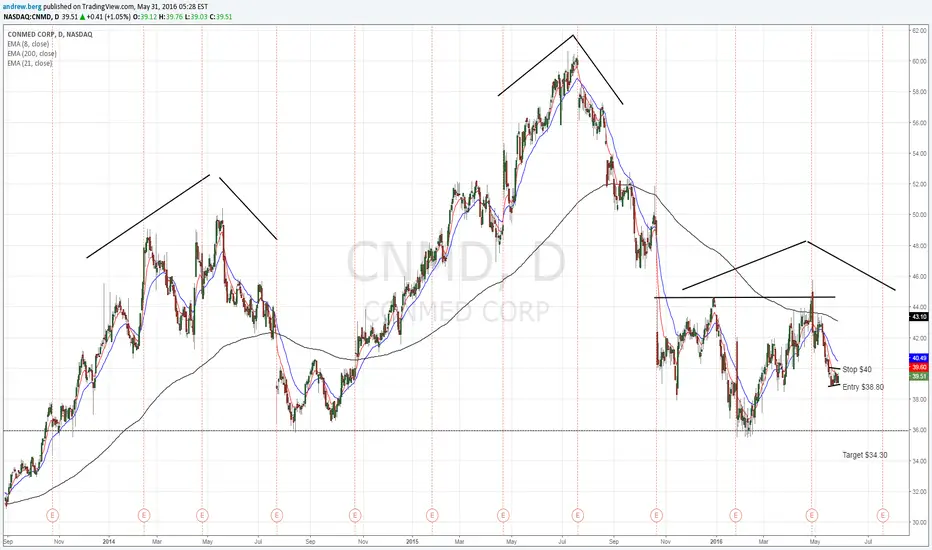This screenshot has height=550, width=932.
Task: Click the 36.00 price axis label
Action: tap(920, 430)
